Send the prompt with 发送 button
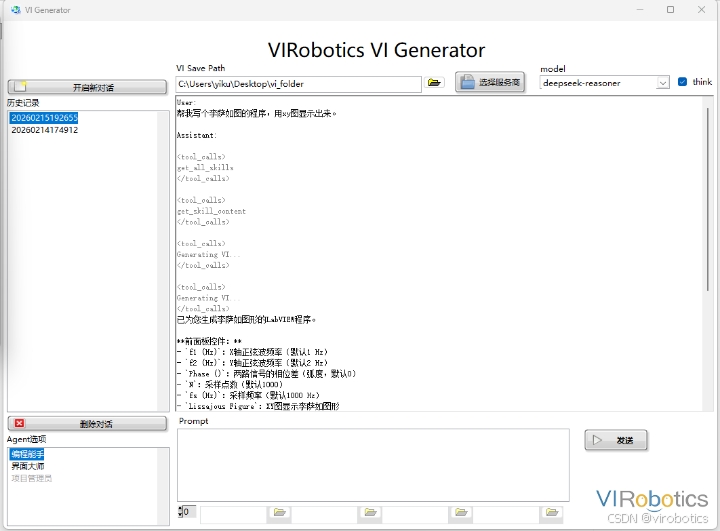The image size is (720, 531). pos(616,440)
